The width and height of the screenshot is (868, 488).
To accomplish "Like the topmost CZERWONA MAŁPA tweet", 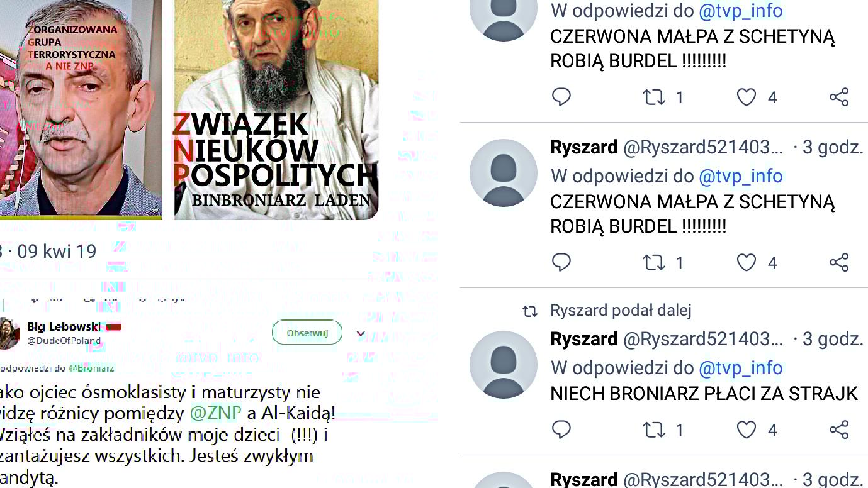I will [747, 97].
